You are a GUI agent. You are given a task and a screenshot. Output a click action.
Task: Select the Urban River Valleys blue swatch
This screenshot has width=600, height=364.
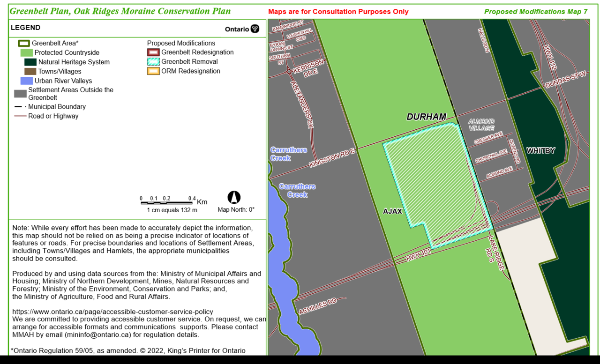(x=27, y=81)
